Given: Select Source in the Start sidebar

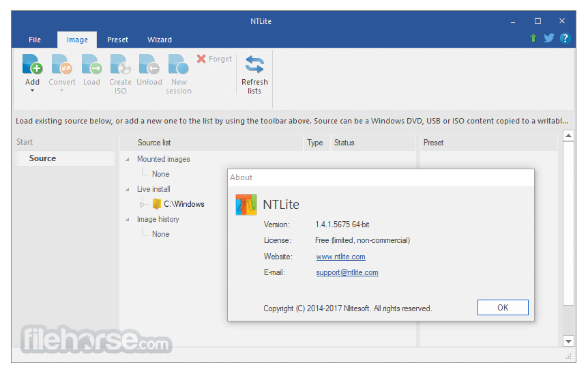Looking at the screenshot, I should coord(64,158).
